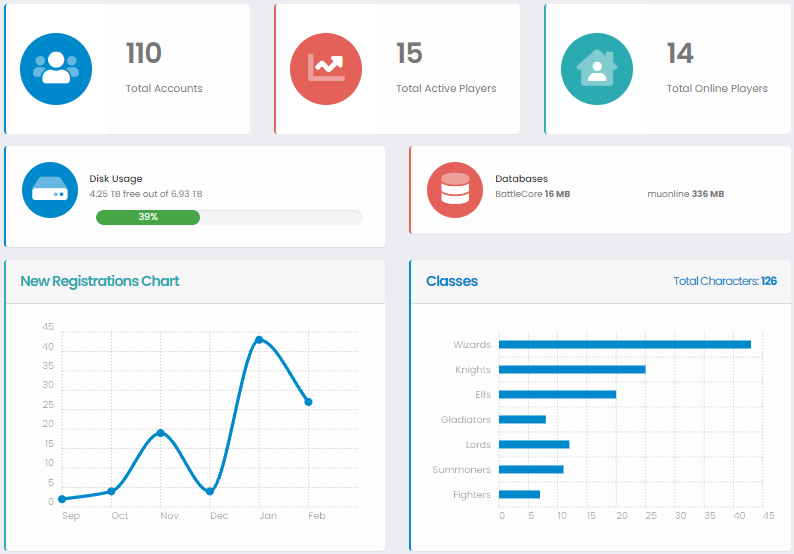Click the Total Online Players house icon
Viewport: 794px width, 554px height.
(x=597, y=69)
